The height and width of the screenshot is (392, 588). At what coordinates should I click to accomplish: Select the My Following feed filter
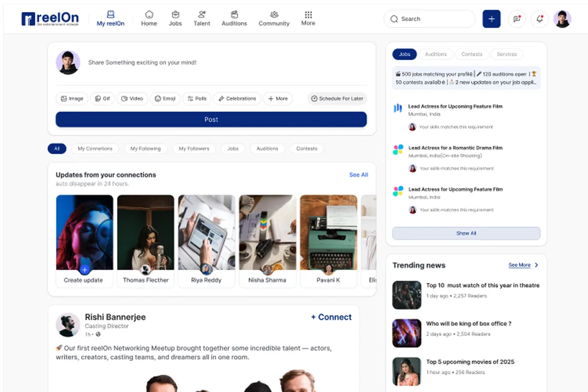(x=145, y=148)
